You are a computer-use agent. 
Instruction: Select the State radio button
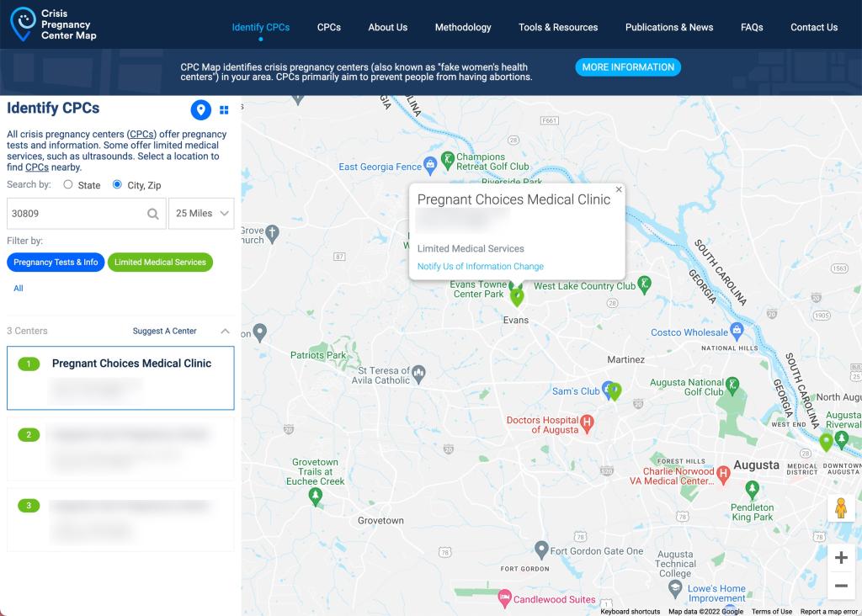click(68, 185)
